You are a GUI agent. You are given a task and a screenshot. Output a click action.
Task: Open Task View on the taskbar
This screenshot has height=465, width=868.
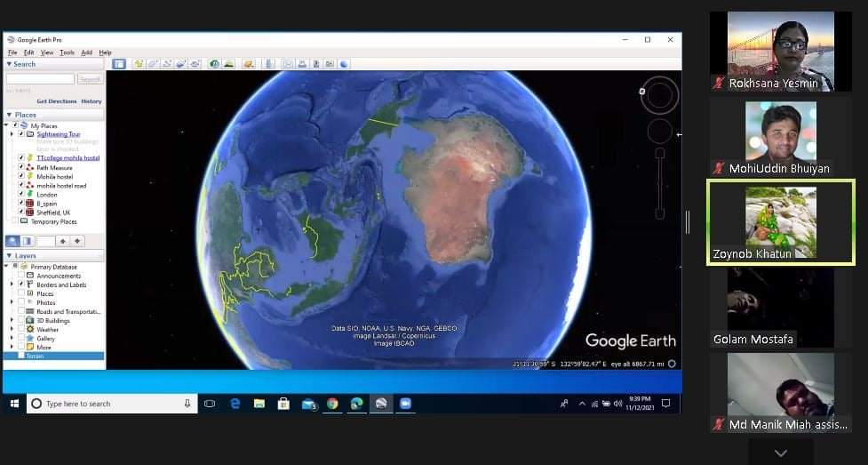pyautogui.click(x=210, y=404)
